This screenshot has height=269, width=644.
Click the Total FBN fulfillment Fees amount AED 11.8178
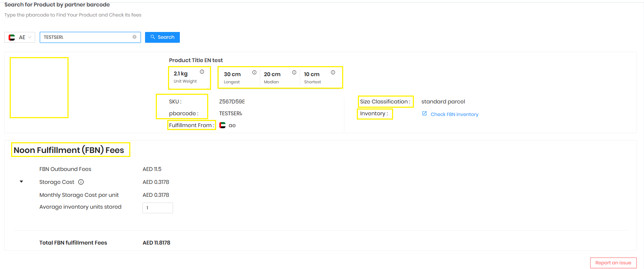tap(157, 243)
